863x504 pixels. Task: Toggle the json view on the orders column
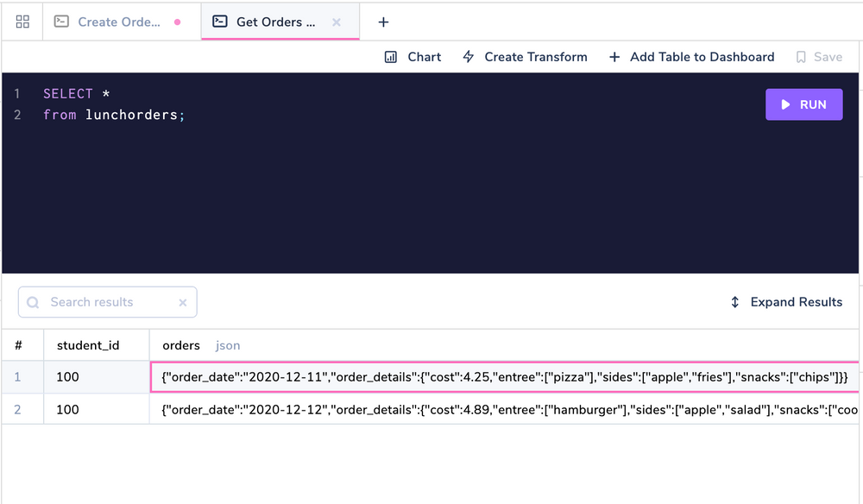click(x=228, y=345)
